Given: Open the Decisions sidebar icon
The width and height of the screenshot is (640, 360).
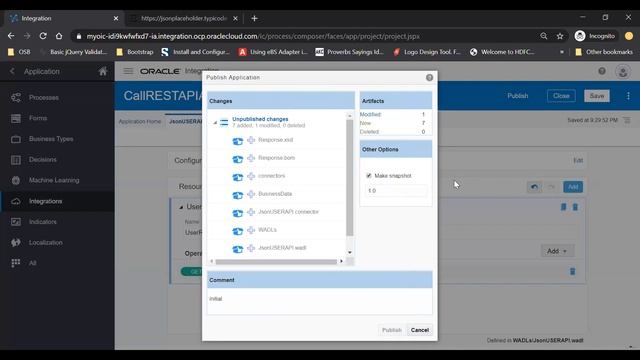Looking at the screenshot, I should coord(16,160).
